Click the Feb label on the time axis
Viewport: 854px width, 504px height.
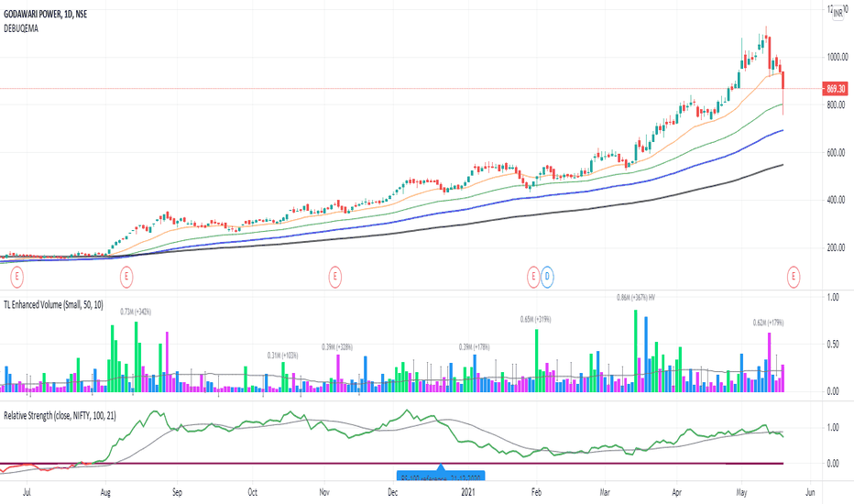tap(536, 493)
